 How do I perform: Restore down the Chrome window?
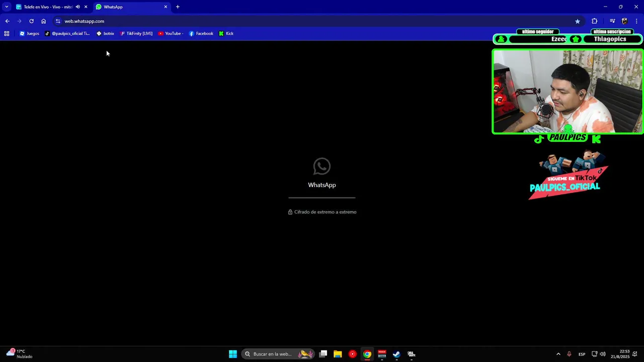(x=621, y=7)
